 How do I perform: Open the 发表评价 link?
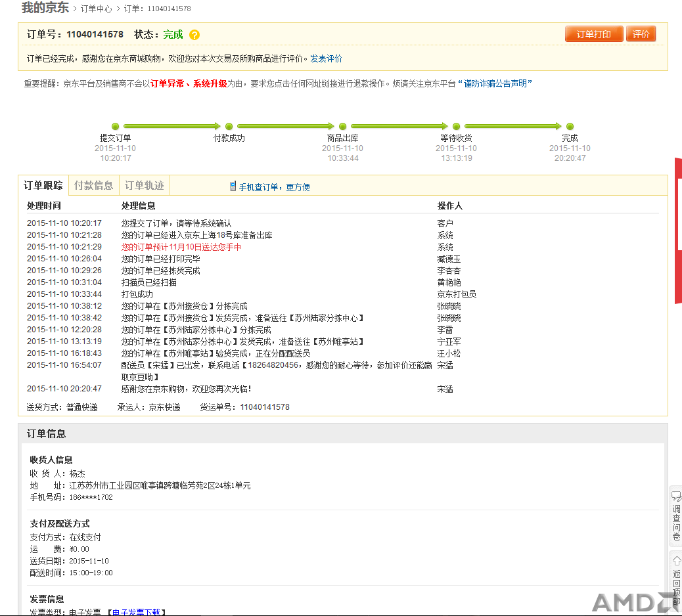pyautogui.click(x=326, y=58)
